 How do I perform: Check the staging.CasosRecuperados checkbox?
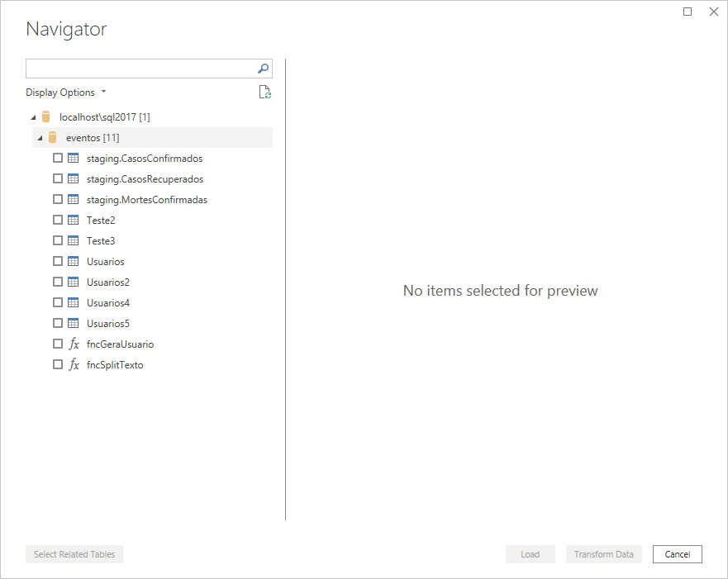[x=58, y=178]
